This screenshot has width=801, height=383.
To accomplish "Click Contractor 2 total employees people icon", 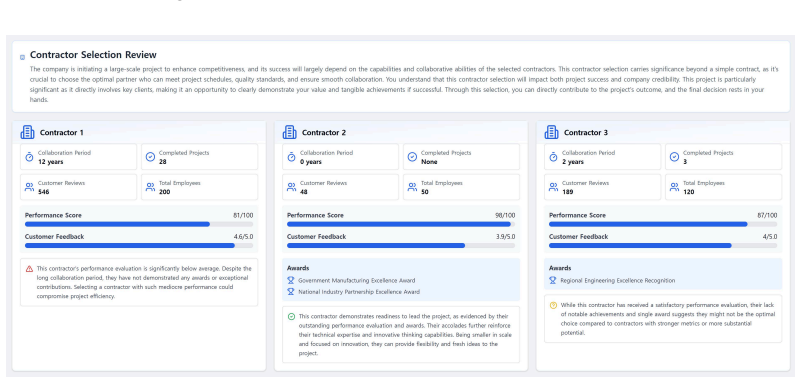I will 412,187.
